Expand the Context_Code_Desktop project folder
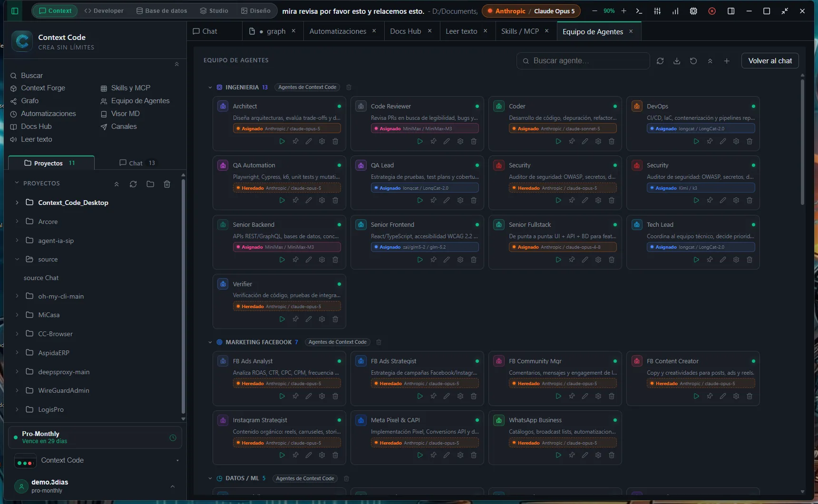 tap(17, 203)
